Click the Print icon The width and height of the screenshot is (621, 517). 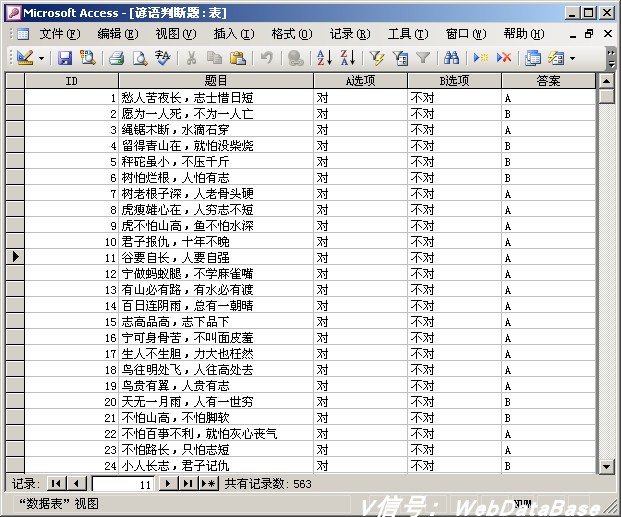116,58
